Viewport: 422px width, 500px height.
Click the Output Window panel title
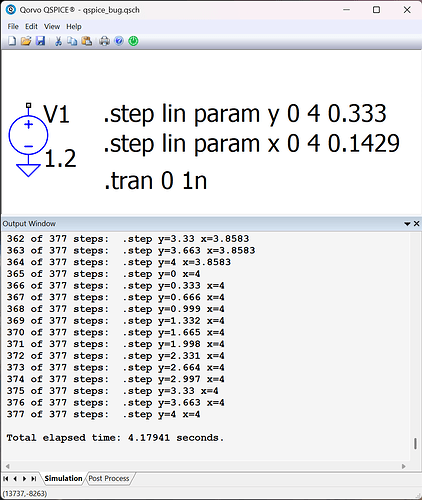point(29,224)
